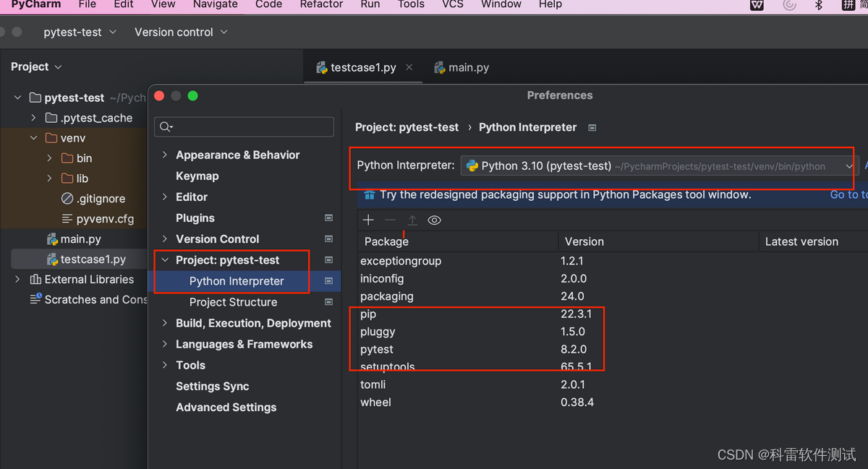Open the Version control dropdown
The height and width of the screenshot is (469, 868).
click(181, 33)
